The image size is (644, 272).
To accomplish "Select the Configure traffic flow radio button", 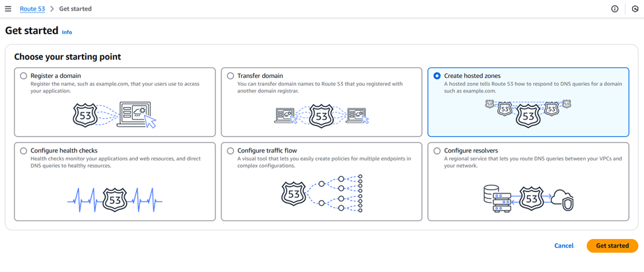I will (x=231, y=151).
